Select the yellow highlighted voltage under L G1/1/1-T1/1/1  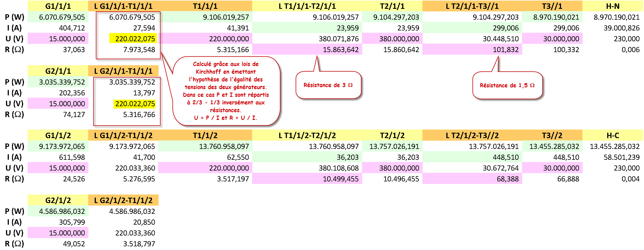[133, 39]
